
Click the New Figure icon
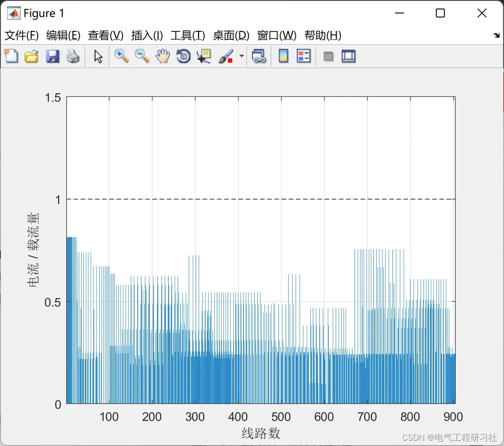coord(12,56)
